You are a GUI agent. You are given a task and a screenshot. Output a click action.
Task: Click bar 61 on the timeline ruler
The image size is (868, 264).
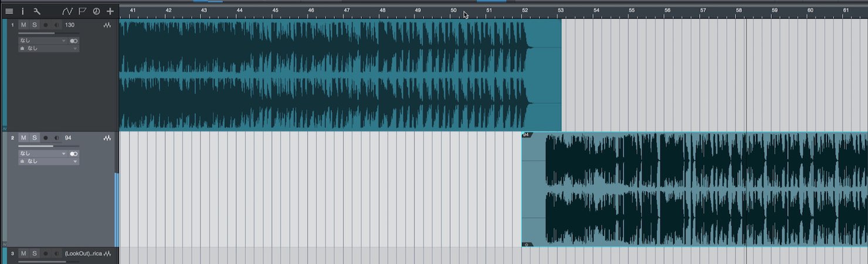tap(846, 11)
